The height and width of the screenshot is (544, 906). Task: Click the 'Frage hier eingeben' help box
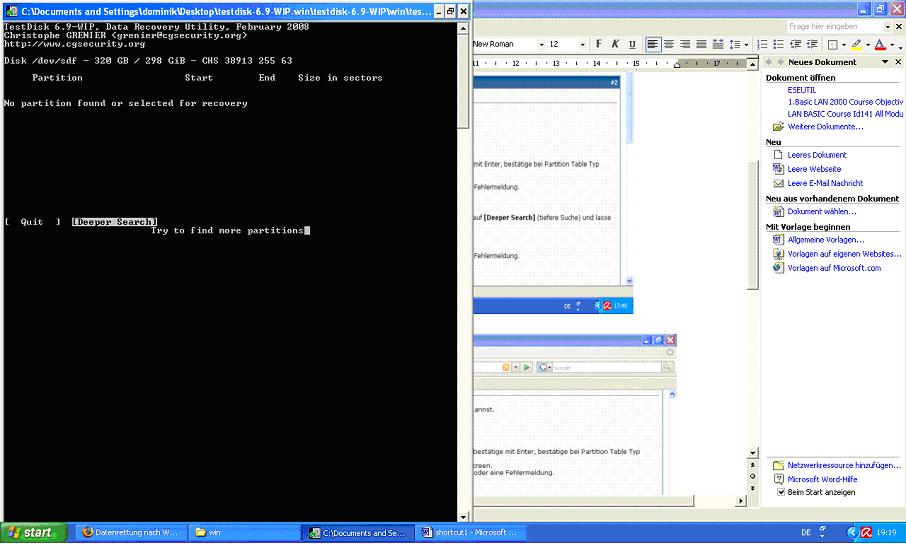point(835,27)
